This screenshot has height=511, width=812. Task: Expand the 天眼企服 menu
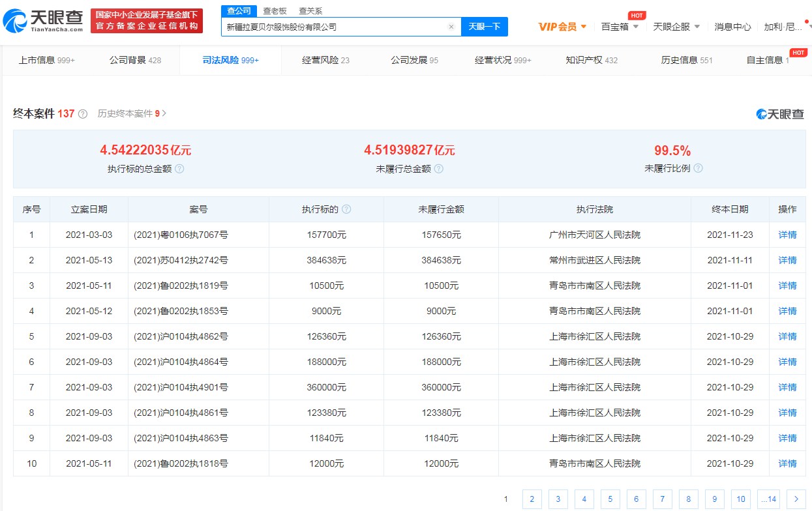tap(676, 27)
